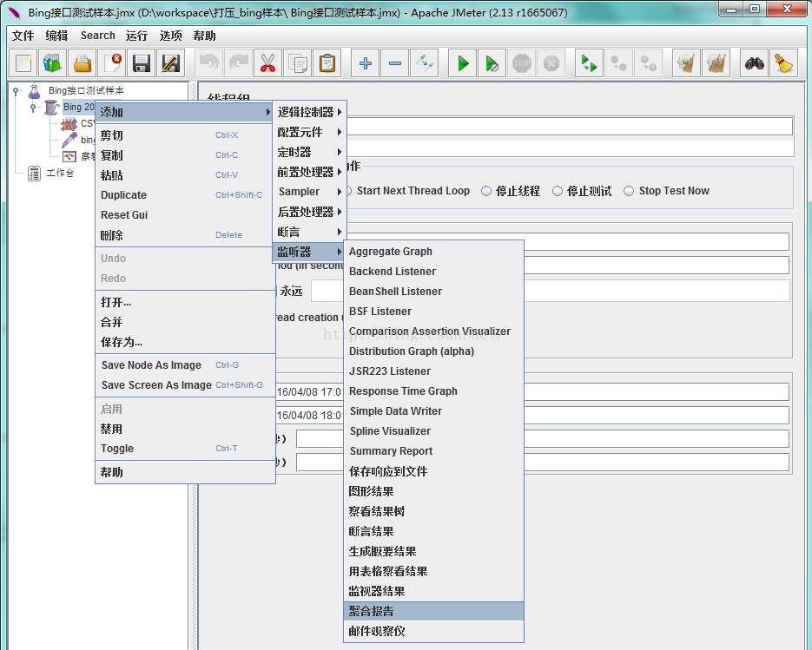Click Reset Gui in context menu
This screenshot has width=812, height=650.
(x=185, y=214)
